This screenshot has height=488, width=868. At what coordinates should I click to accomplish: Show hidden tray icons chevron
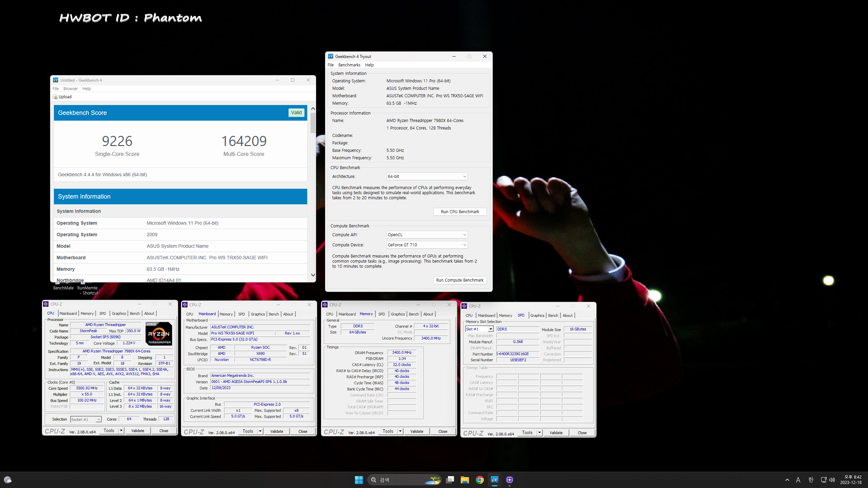pyautogui.click(x=787, y=480)
